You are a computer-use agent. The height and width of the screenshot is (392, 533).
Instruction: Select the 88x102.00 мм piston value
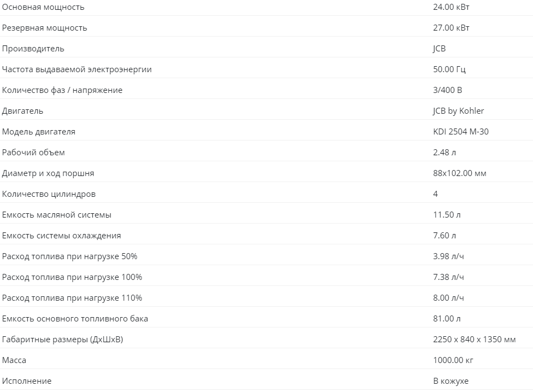point(460,173)
